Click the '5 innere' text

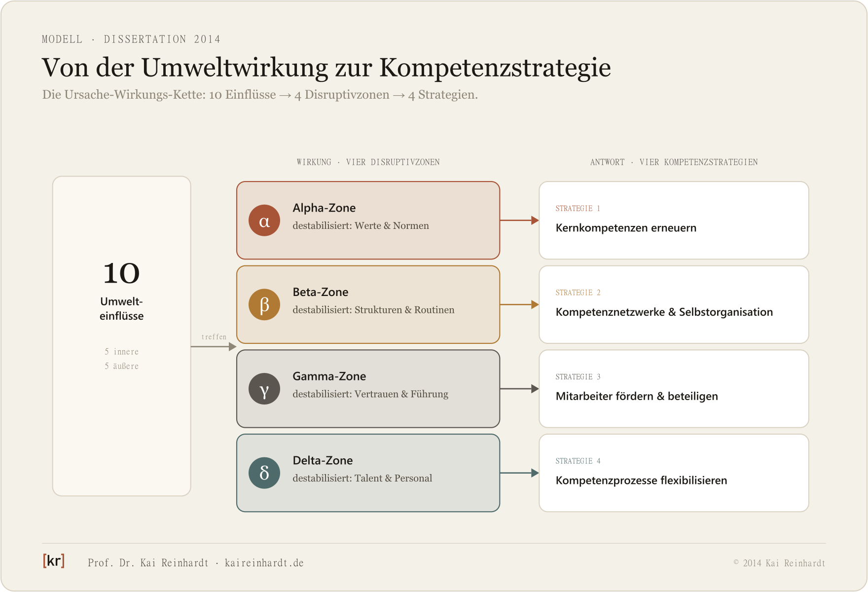point(121,352)
